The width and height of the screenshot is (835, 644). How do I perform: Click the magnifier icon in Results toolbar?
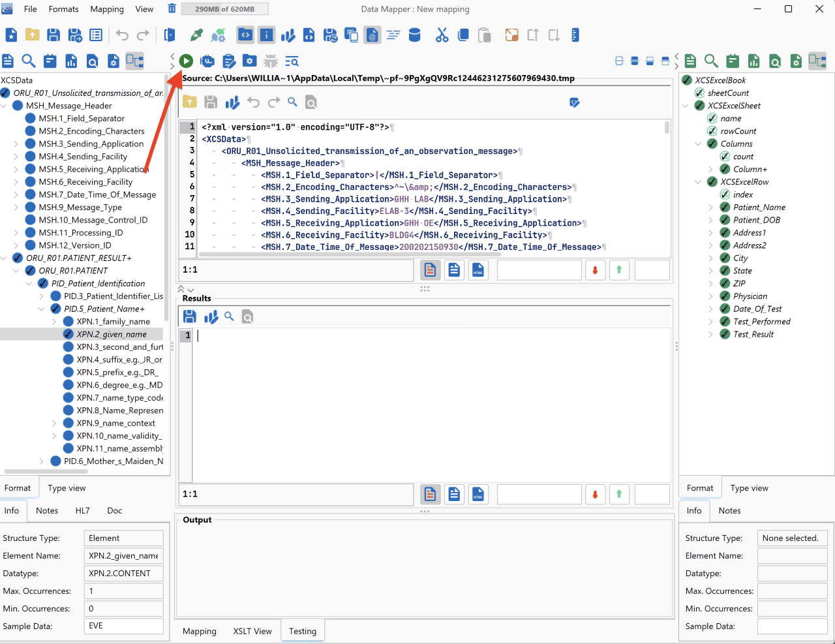(x=229, y=316)
